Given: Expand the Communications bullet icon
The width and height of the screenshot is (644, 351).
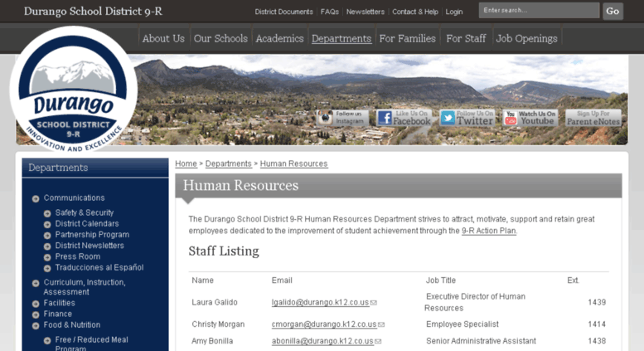Looking at the screenshot, I should [x=36, y=198].
